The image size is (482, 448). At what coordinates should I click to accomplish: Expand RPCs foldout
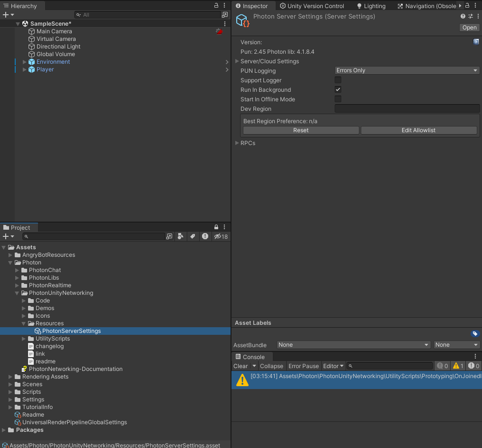[237, 143]
